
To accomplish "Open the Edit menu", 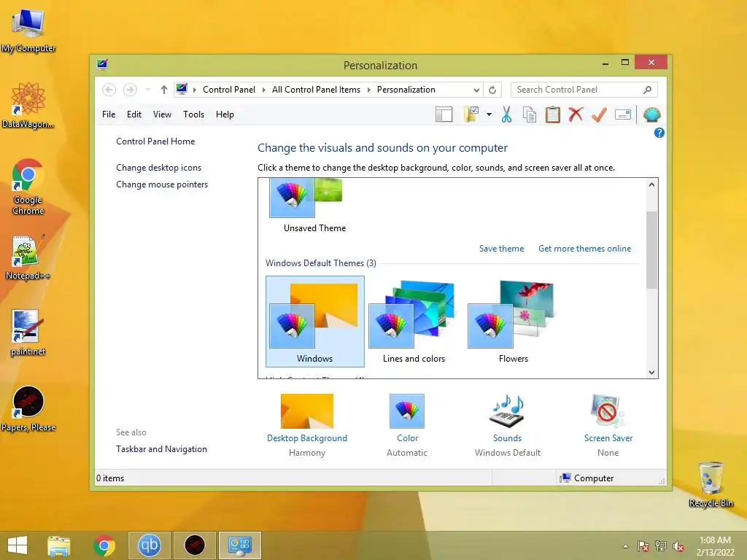I will tap(134, 114).
